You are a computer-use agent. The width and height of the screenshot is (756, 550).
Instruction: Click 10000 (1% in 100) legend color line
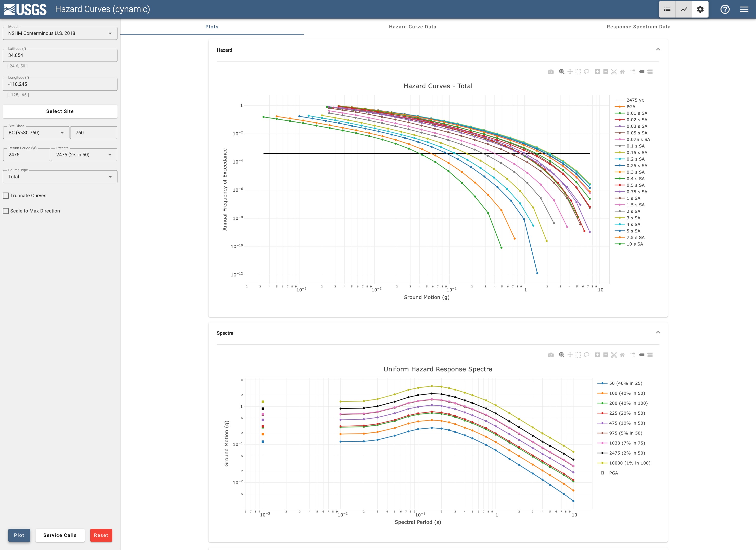click(602, 463)
